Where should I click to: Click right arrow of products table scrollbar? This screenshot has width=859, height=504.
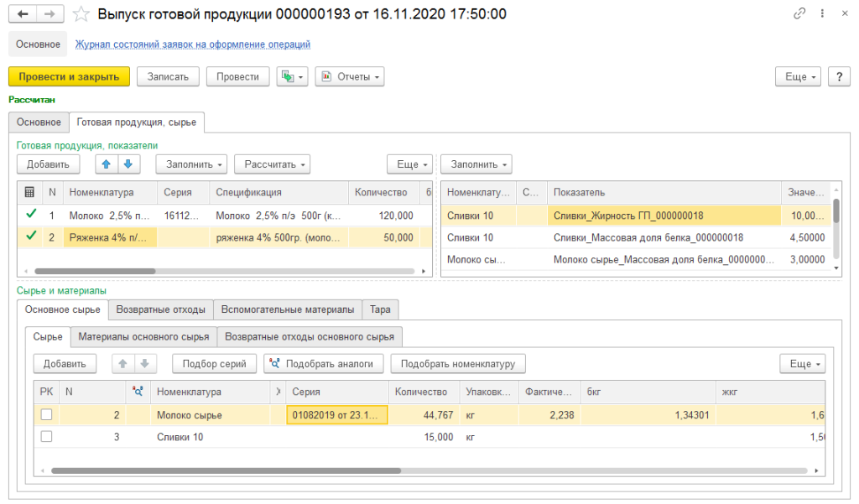pyautogui.click(x=423, y=271)
